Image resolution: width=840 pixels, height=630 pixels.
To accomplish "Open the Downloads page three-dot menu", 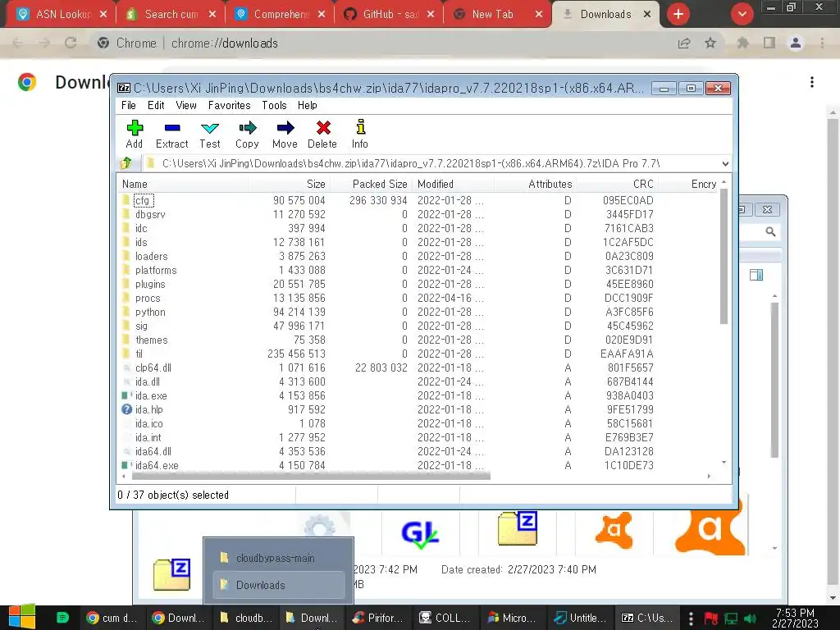I will (812, 82).
